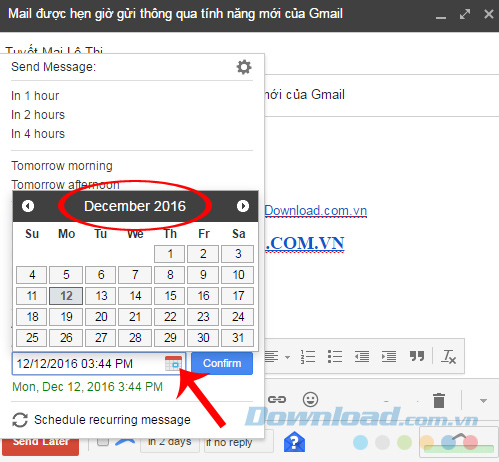499x462 pixels.
Task: Pick day 9 in calendar
Action: click(x=203, y=275)
